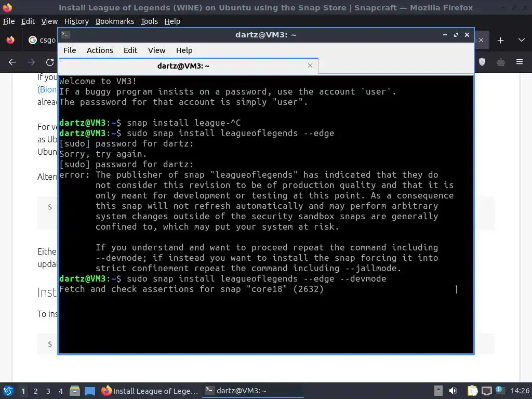Viewport: 532px width, 399px height.
Task: Click the terminal icon in title bar
Action: click(65, 35)
